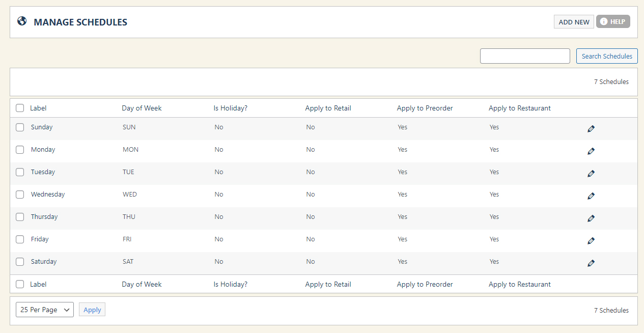Click the edit pencil icon for Sunday
Screen dimensions: 644x333
(591, 129)
